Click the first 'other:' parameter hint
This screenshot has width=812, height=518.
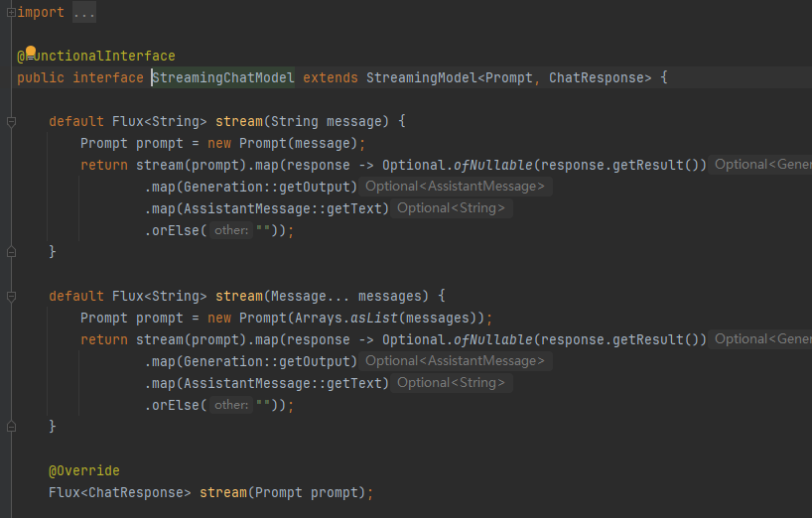pyautogui.click(x=231, y=230)
